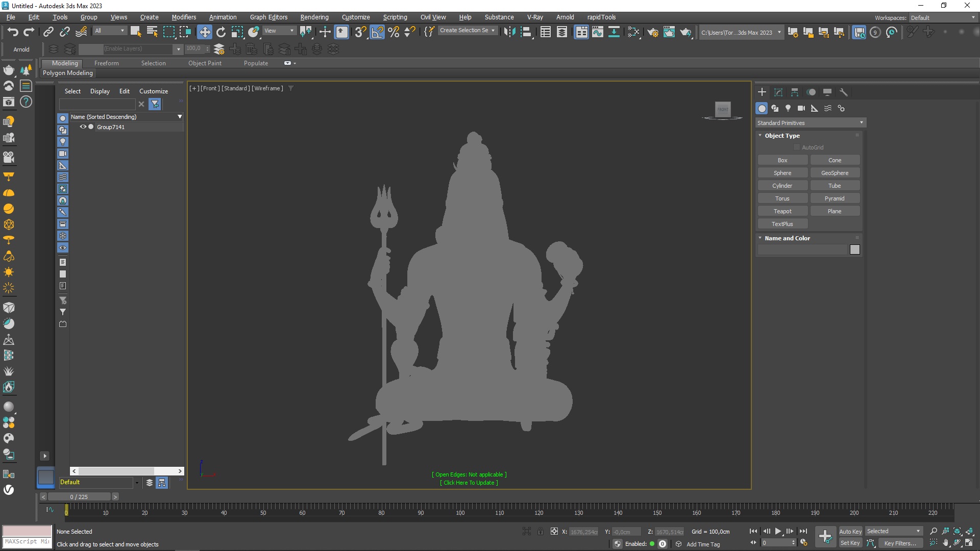The image size is (980, 551).
Task: Select Group7141 in Scene Explorer
Action: pyautogui.click(x=111, y=127)
